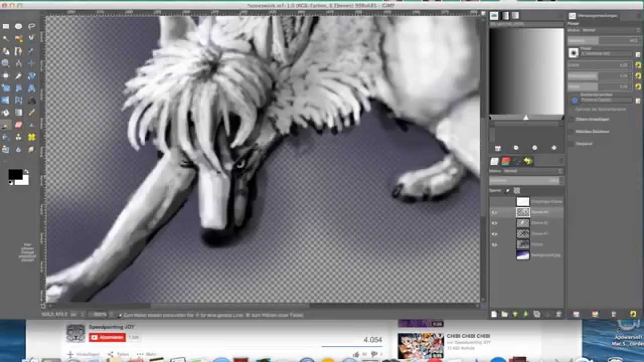This screenshot has height=362, width=644.
Task: Open the Pinsel brush selector thumbnail
Action: tap(574, 53)
